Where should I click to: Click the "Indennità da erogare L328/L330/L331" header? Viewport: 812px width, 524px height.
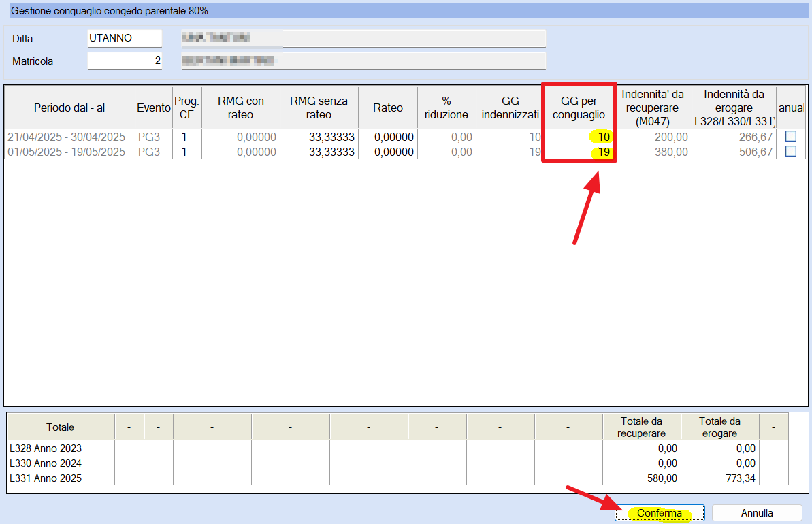[734, 108]
